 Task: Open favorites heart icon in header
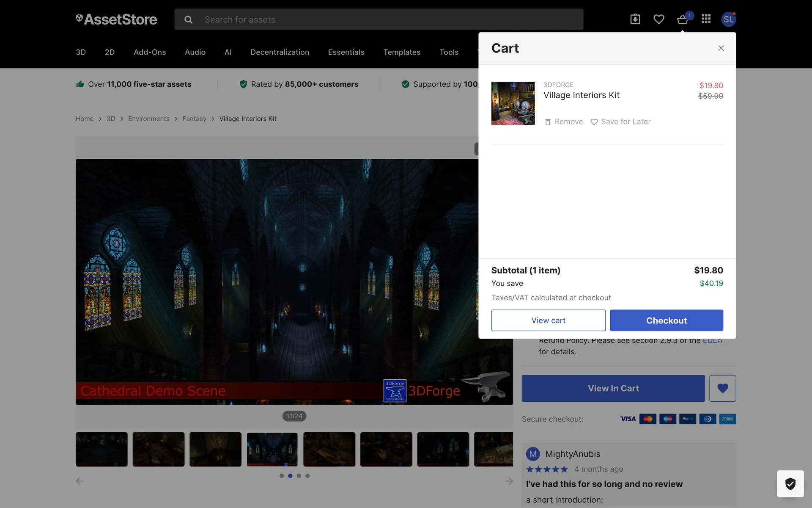658,19
